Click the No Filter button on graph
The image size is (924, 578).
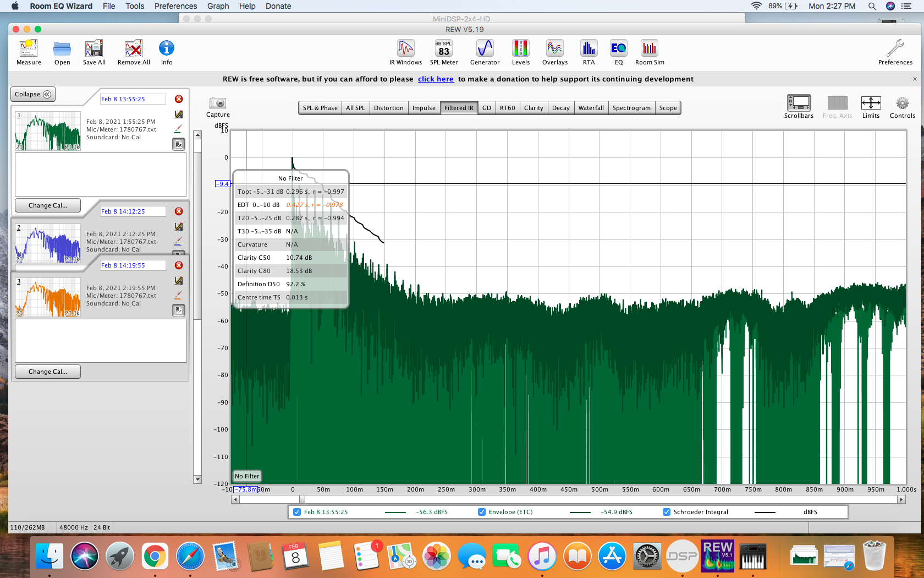pyautogui.click(x=247, y=476)
